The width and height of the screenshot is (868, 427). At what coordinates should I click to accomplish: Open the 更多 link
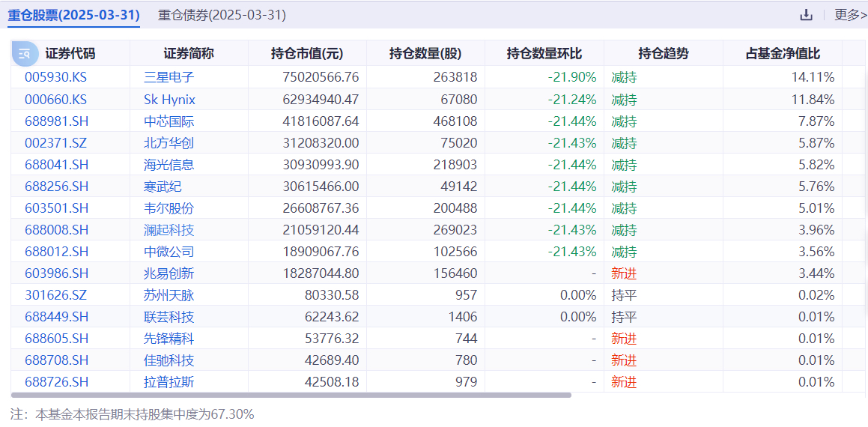[851, 15]
